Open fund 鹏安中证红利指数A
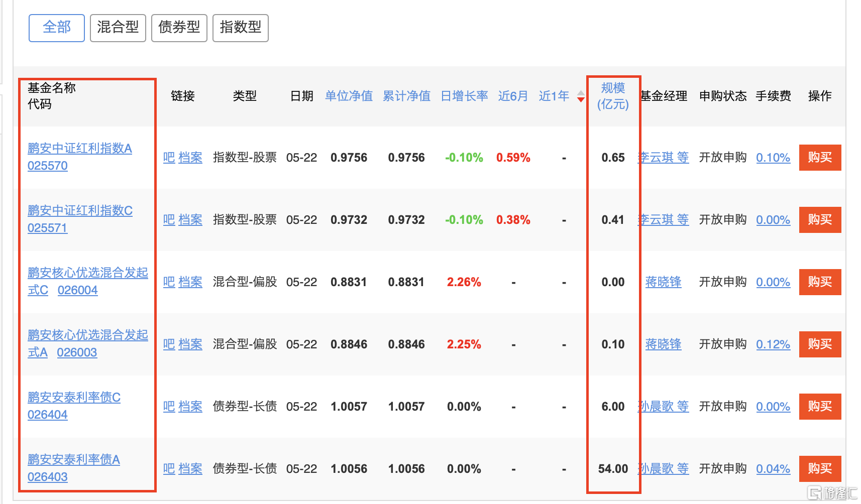861x504 pixels. 80,149
